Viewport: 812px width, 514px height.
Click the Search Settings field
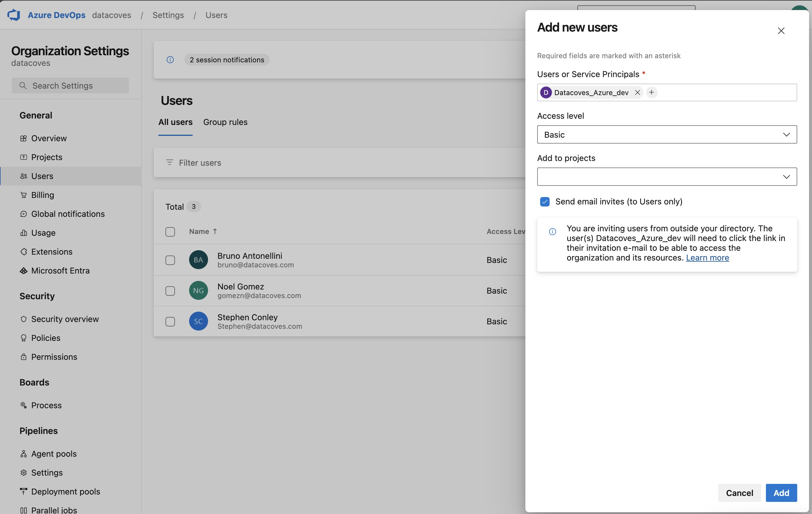coord(70,86)
